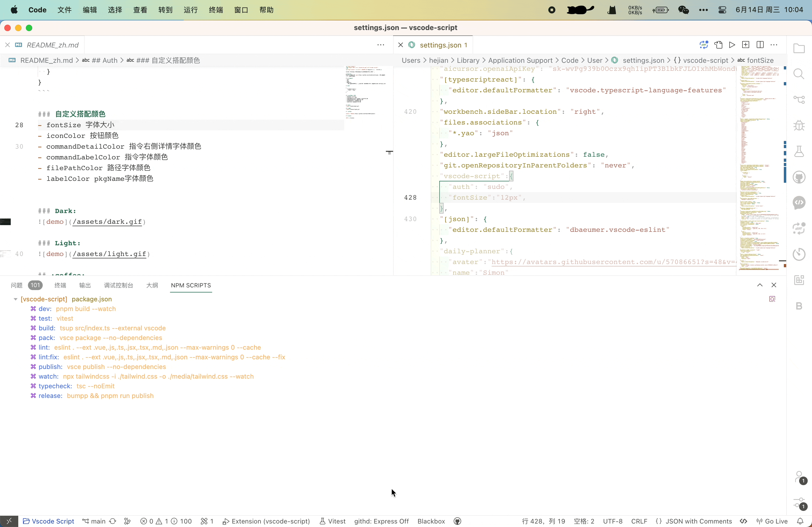Open macOS Control Center icon
812x527 pixels.
point(722,10)
